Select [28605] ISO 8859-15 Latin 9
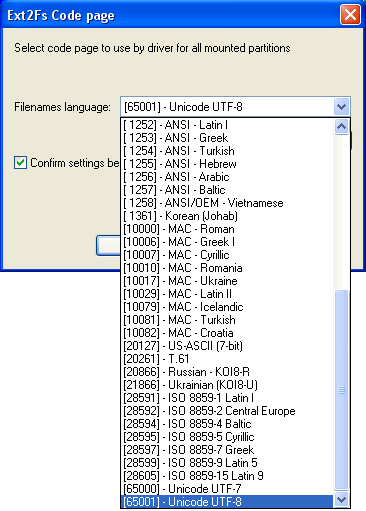 pyautogui.click(x=227, y=476)
